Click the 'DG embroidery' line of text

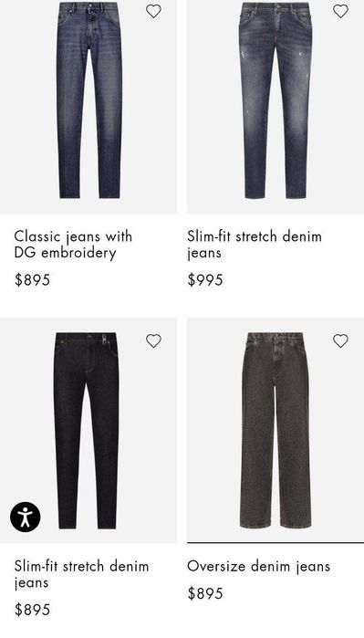click(x=65, y=253)
